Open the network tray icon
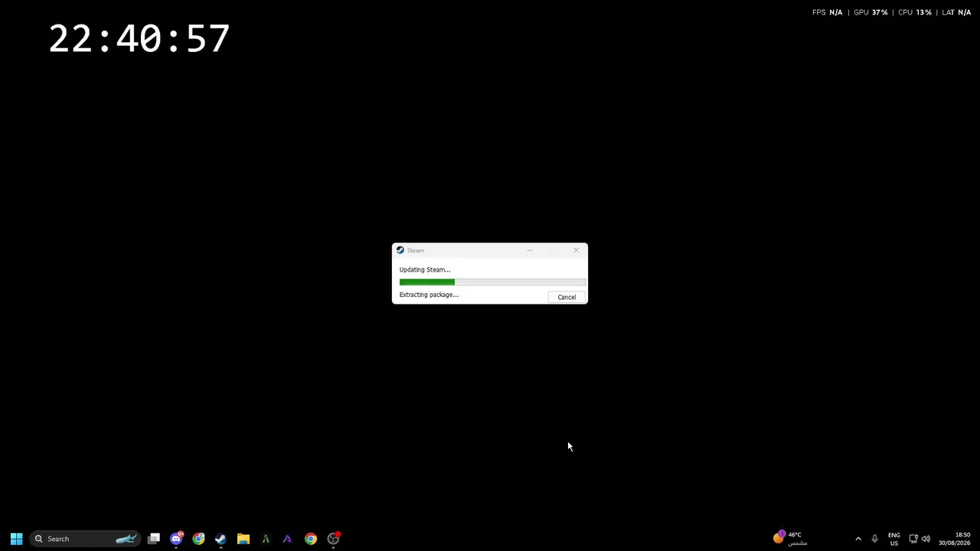980x551 pixels. pyautogui.click(x=913, y=539)
